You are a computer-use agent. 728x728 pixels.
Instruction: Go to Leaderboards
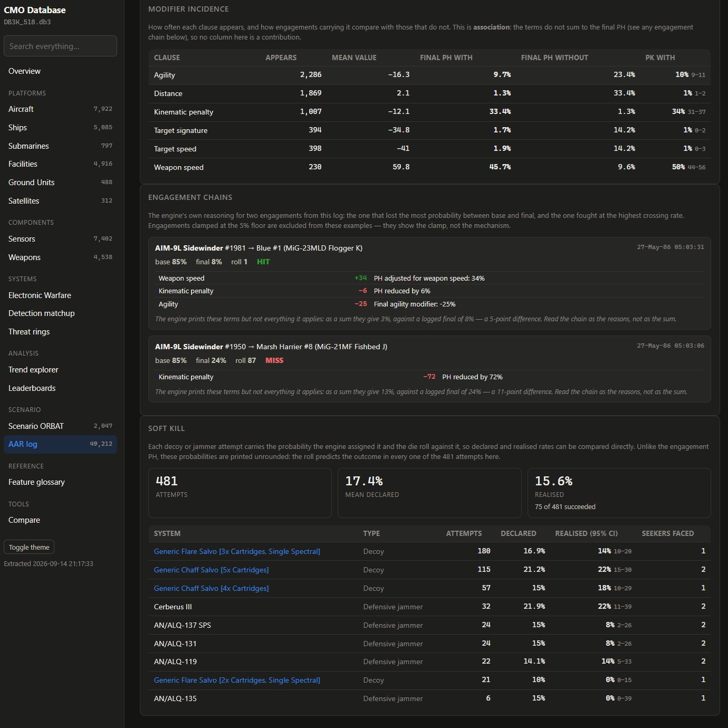coord(60,388)
